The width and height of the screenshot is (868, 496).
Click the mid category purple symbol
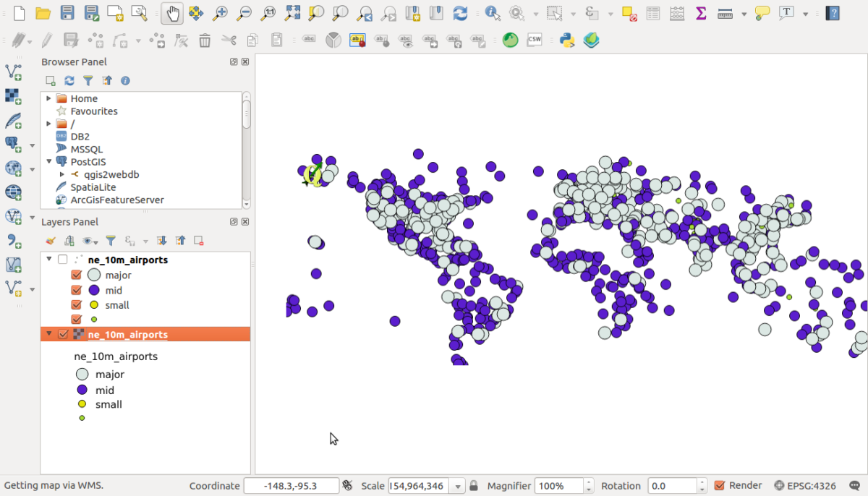click(x=93, y=290)
